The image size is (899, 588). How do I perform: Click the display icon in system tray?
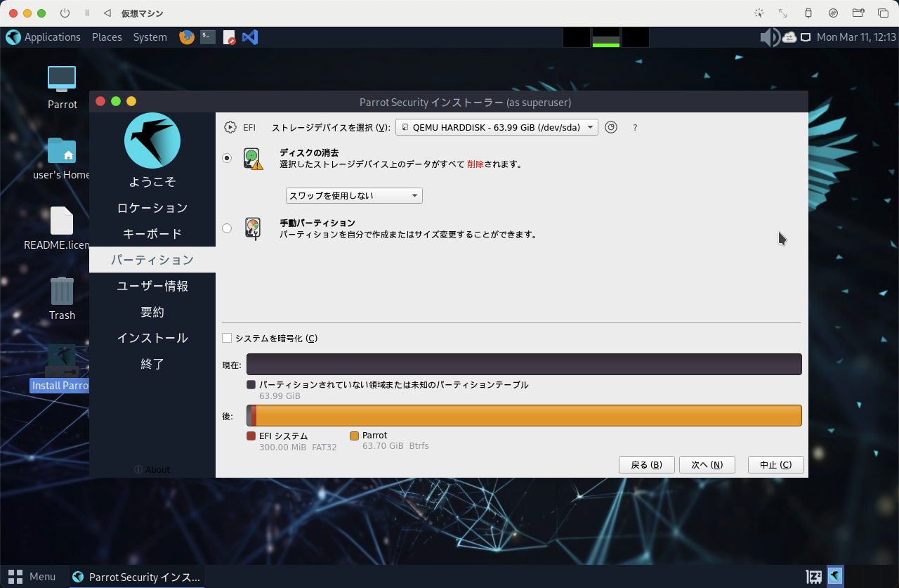806,37
